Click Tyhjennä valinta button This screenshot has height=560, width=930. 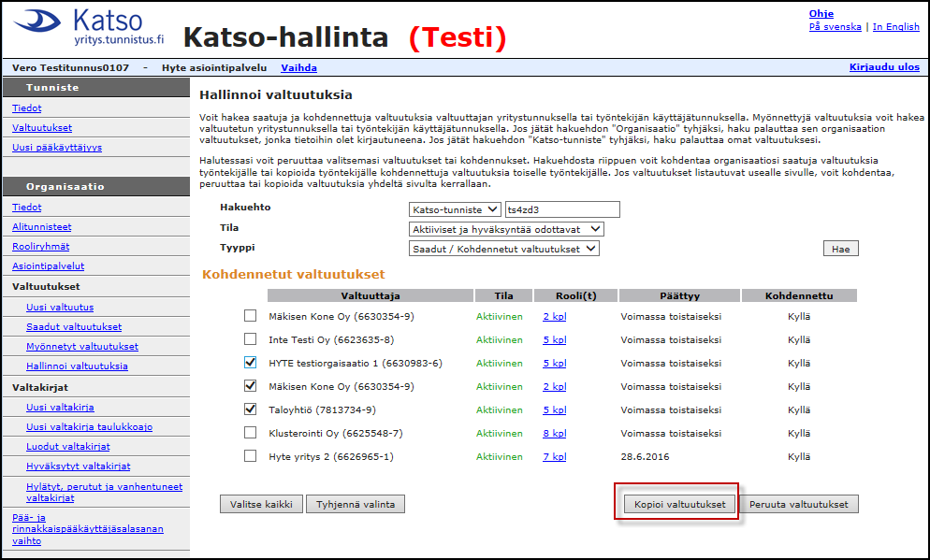click(356, 504)
